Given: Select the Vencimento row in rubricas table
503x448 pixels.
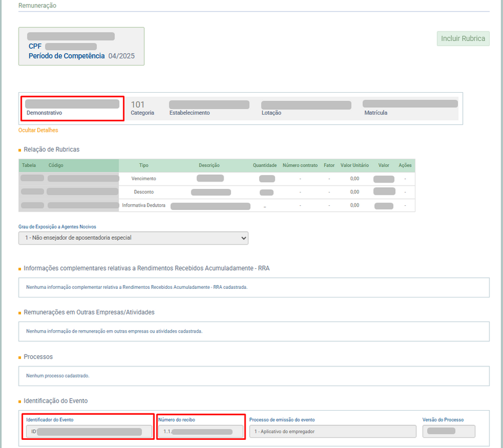Looking at the screenshot, I should point(144,178).
